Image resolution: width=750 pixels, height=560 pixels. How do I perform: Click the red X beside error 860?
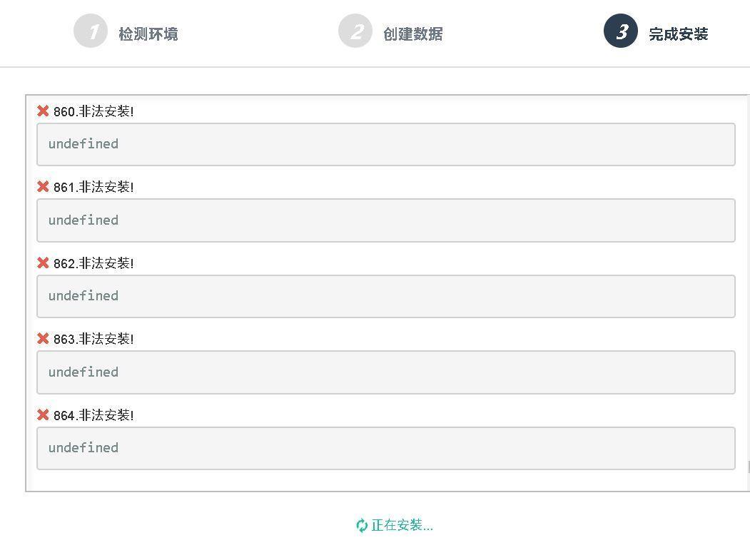[x=43, y=111]
